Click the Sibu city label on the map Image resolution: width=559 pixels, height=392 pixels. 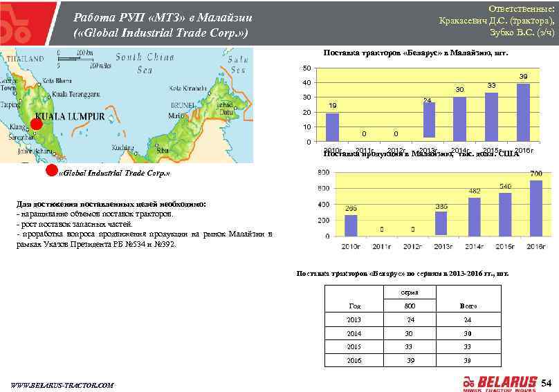tap(162, 151)
